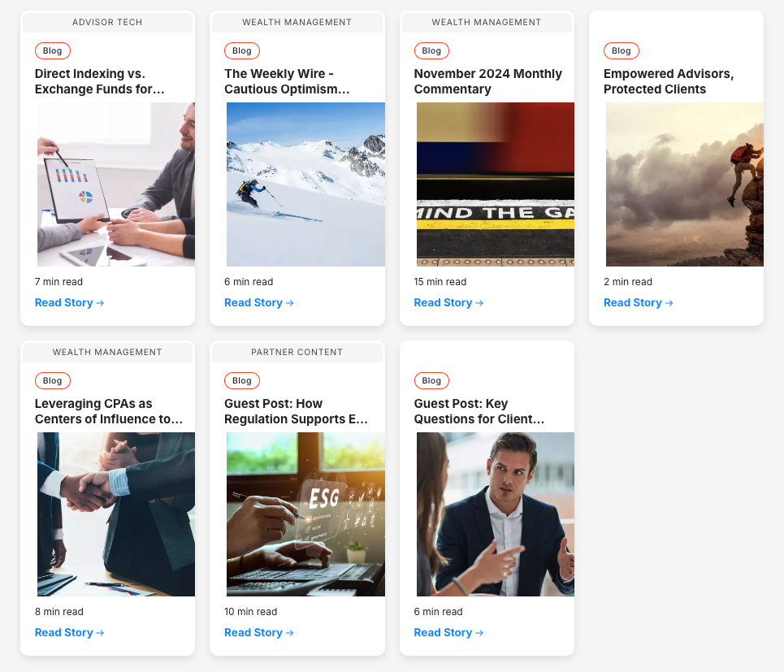784x672 pixels.
Task: Click Blog tag on Empowered Advisors card
Action: [622, 51]
